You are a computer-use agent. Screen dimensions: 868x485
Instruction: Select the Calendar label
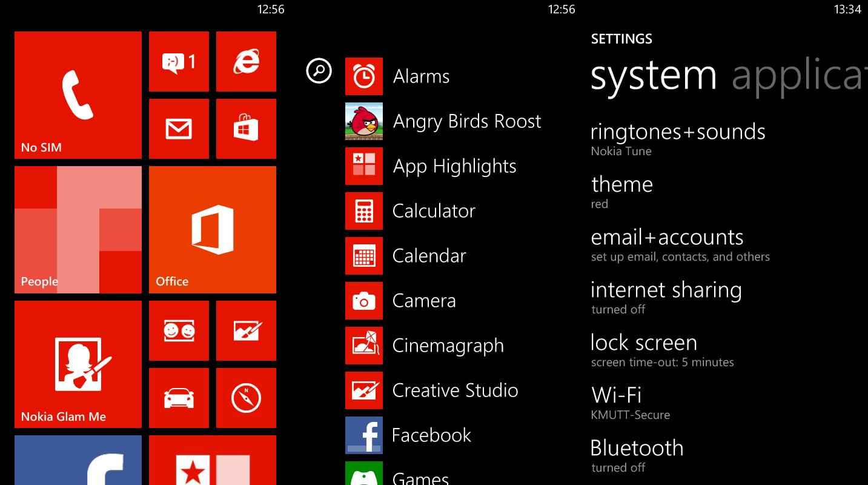pos(429,256)
